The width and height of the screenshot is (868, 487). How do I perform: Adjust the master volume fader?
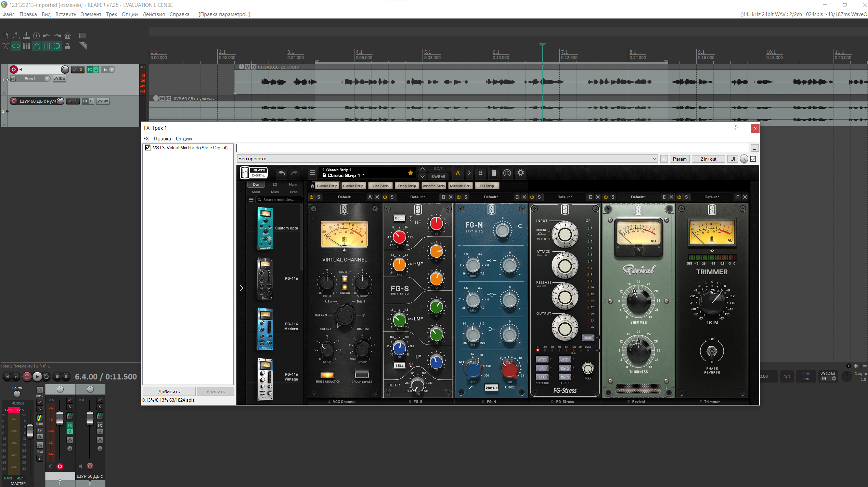30,430
